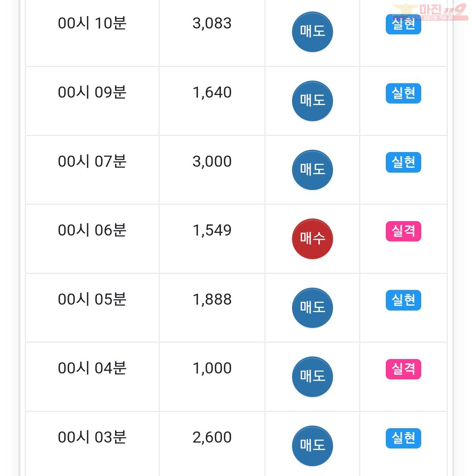Click the 실현 badge in 00시 05분 row

pyautogui.click(x=403, y=300)
